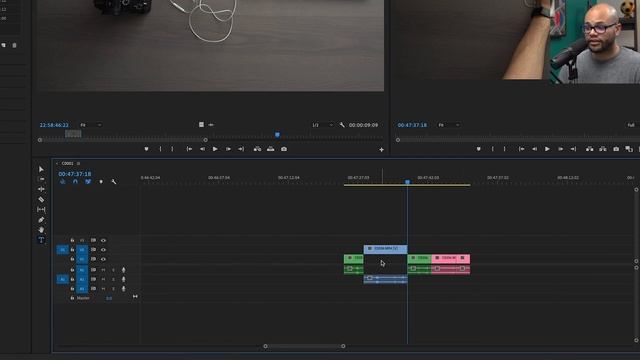640x360 pixels.
Task: Open Timeline Display Settings wrench
Action: [114, 182]
